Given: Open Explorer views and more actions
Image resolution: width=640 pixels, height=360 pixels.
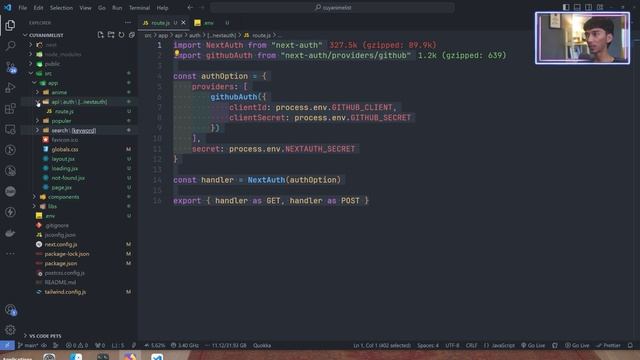Looking at the screenshot, I should click(128, 23).
